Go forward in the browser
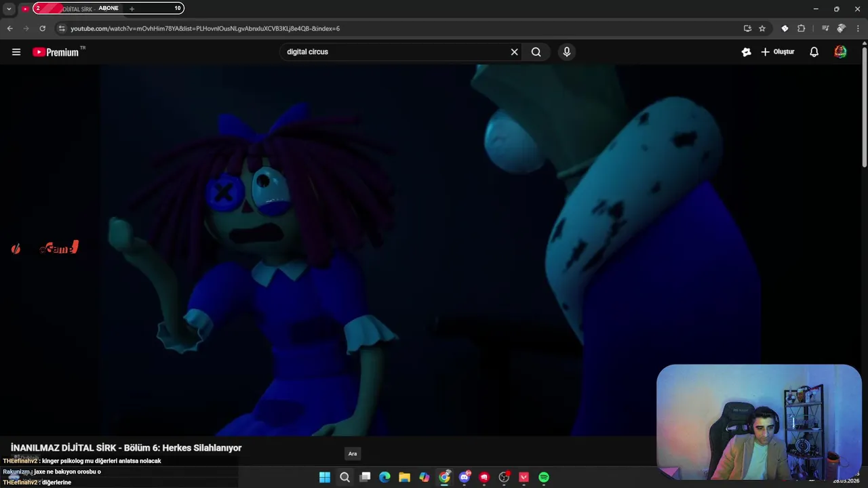Screen dimensions: 868x488 [x=26, y=28]
